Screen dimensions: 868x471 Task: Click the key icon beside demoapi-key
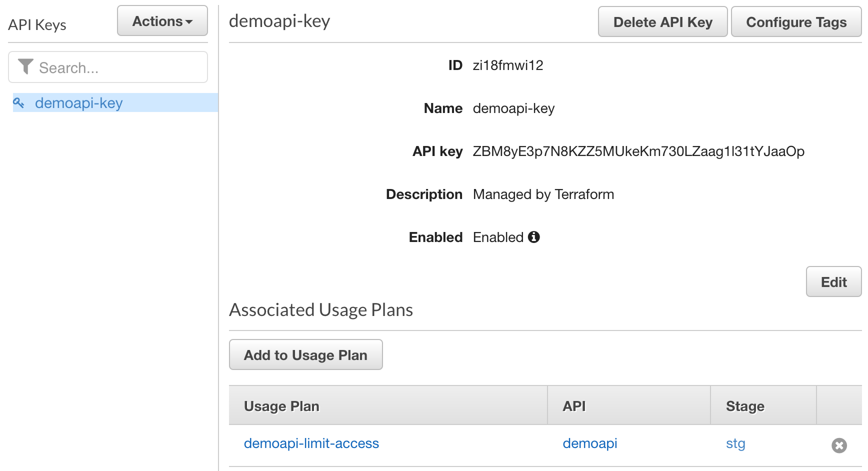click(x=19, y=103)
